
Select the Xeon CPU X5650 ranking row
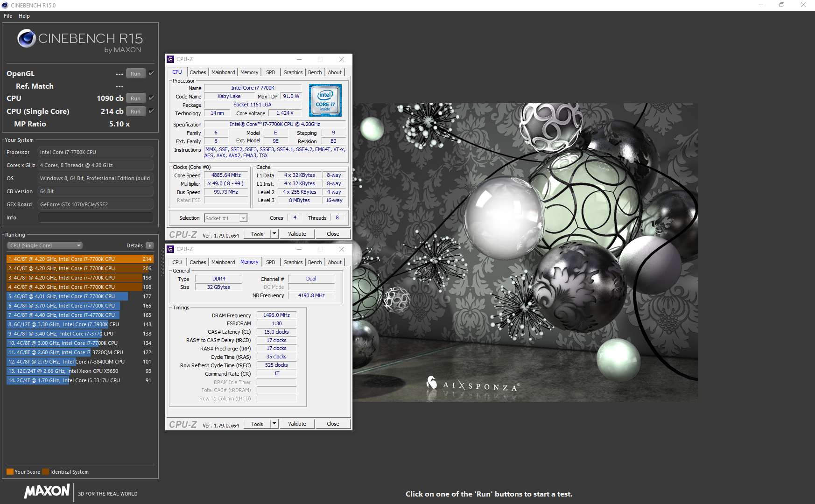[80, 371]
